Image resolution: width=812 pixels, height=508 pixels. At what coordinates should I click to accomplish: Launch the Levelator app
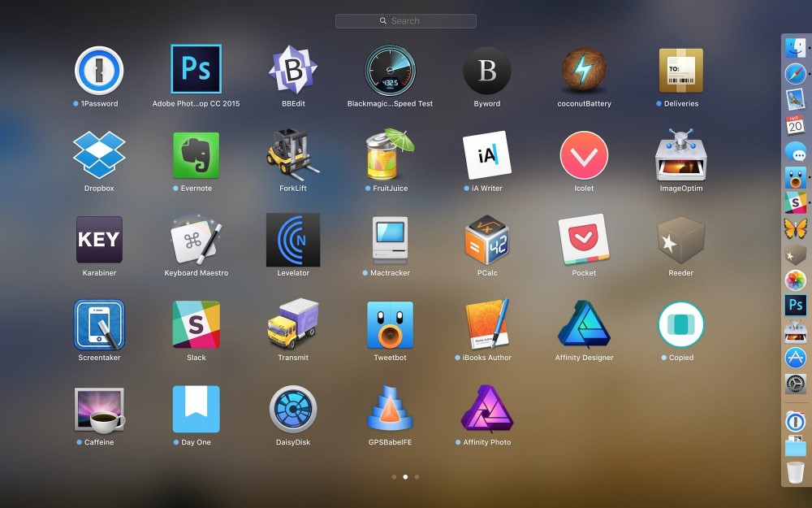[x=293, y=240]
